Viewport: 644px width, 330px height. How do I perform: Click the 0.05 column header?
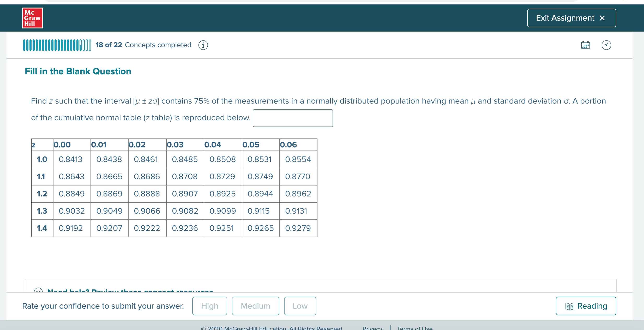pos(251,145)
